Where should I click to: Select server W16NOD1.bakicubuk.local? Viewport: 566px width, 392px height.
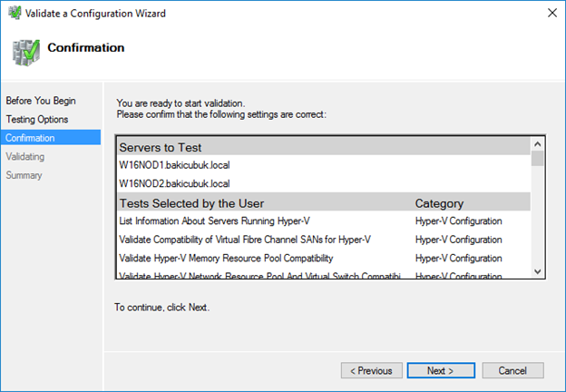[x=174, y=165]
